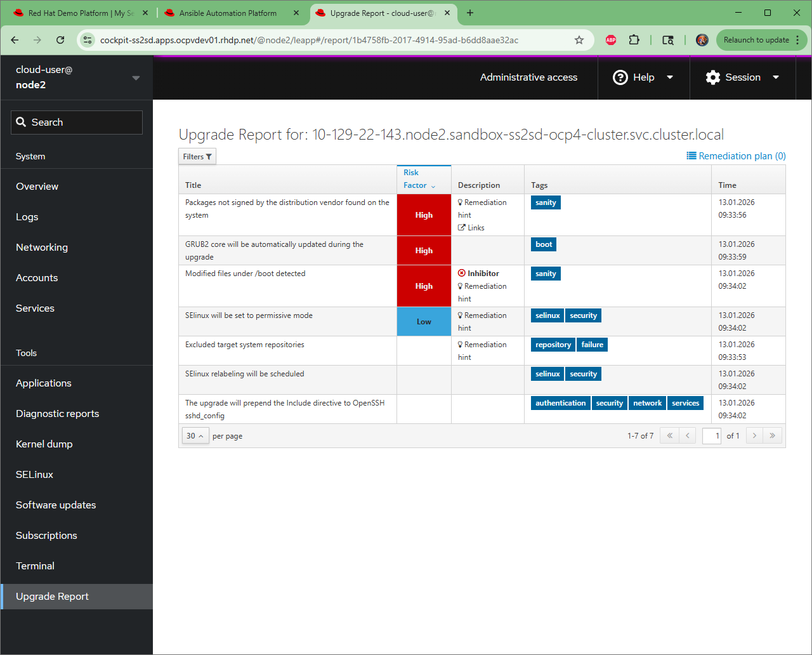The image size is (812, 655).
Task: Change the 30 per page selector
Action: pyautogui.click(x=195, y=436)
